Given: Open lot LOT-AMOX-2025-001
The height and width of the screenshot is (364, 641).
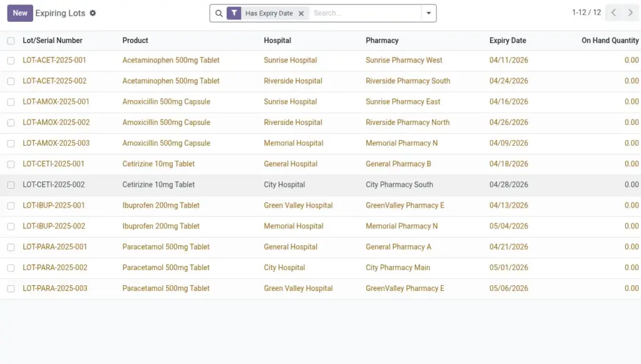Looking at the screenshot, I should [56, 102].
